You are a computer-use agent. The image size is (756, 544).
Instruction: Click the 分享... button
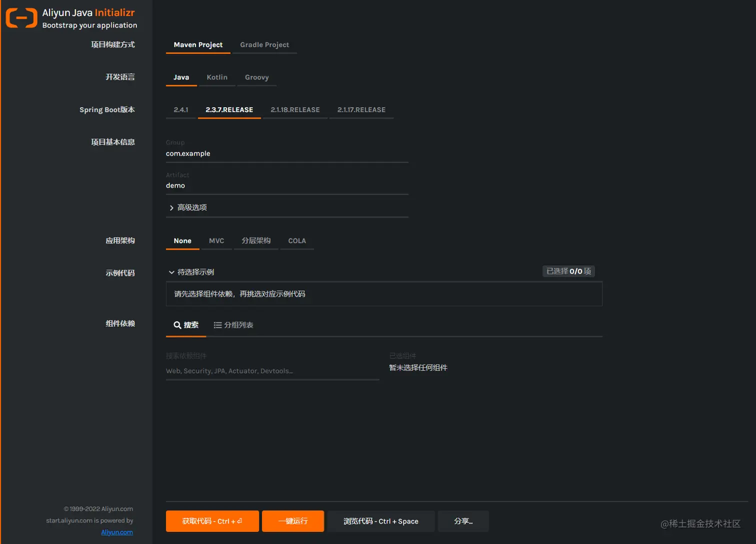pyautogui.click(x=463, y=521)
